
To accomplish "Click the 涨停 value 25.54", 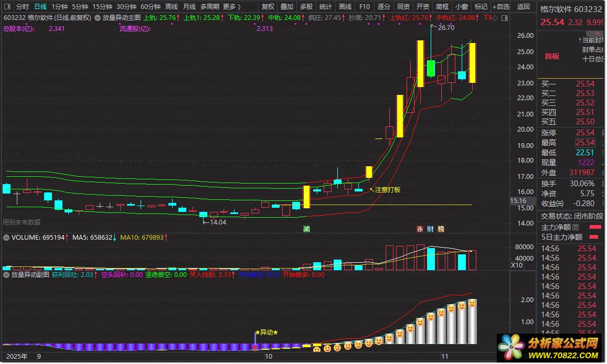I will (585, 132).
